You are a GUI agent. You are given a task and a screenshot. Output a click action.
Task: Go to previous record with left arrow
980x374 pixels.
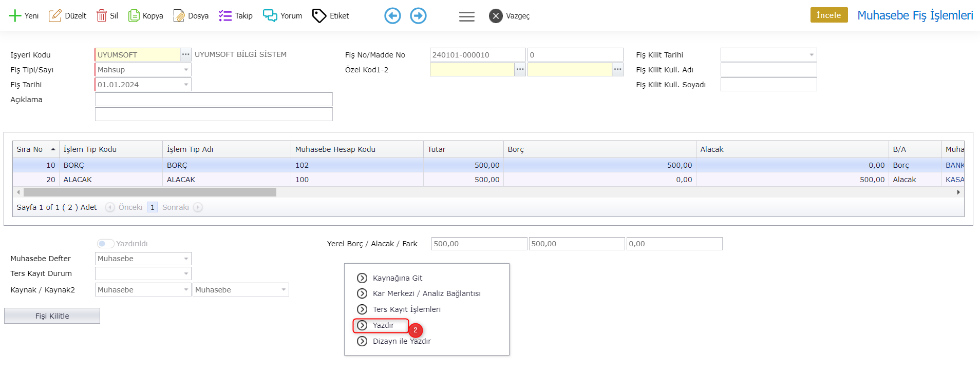[x=392, y=16]
